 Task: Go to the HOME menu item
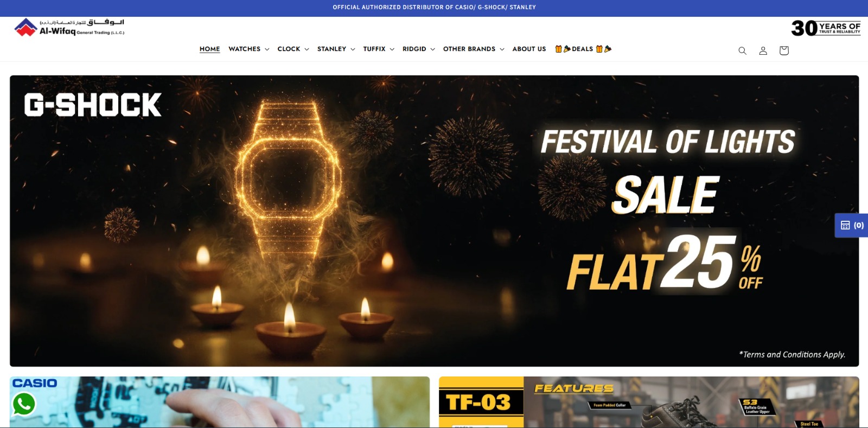point(209,49)
